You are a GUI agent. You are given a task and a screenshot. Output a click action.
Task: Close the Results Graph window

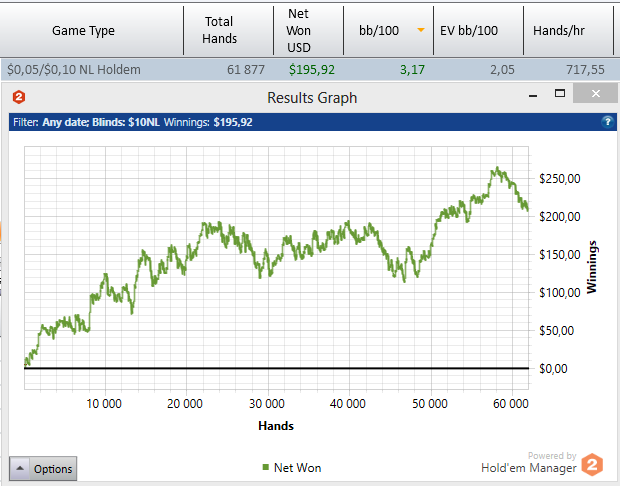coord(595,93)
